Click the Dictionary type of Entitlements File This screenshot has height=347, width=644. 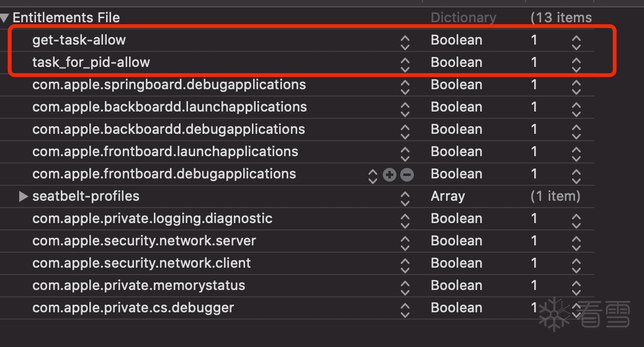(x=463, y=18)
